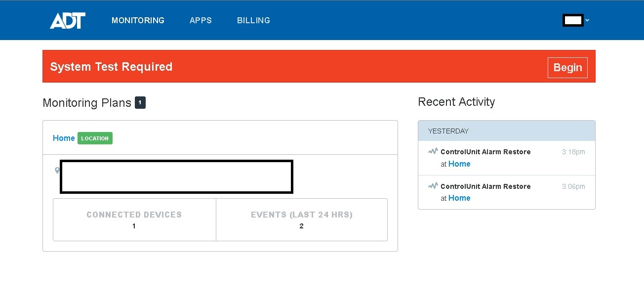Open the BILLING page

tap(253, 20)
